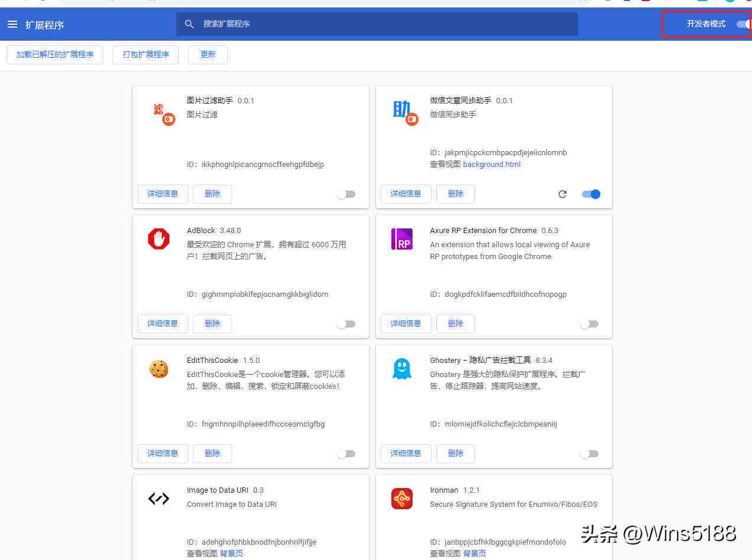Image resolution: width=752 pixels, height=560 pixels.
Task: Click the search magnifier icon
Action: (x=189, y=24)
